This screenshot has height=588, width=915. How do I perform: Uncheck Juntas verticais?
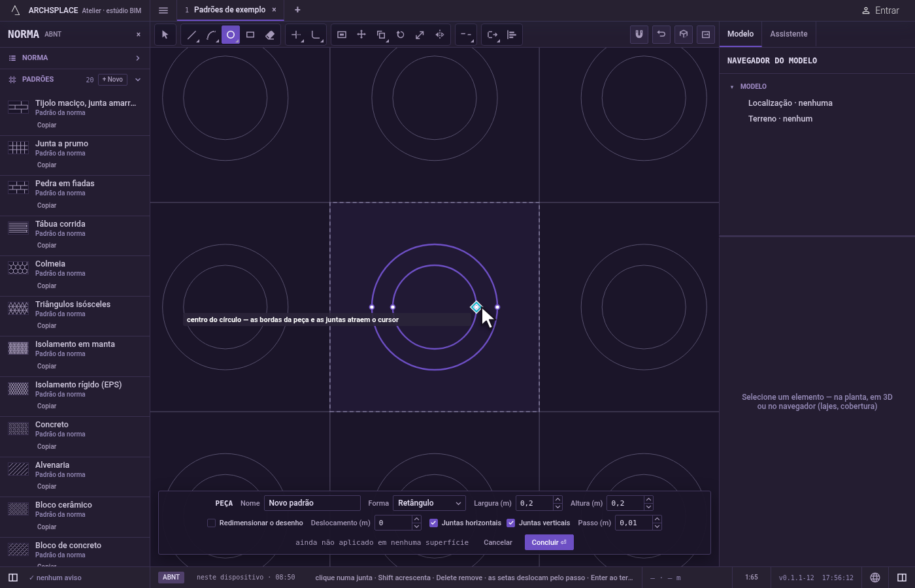(511, 523)
